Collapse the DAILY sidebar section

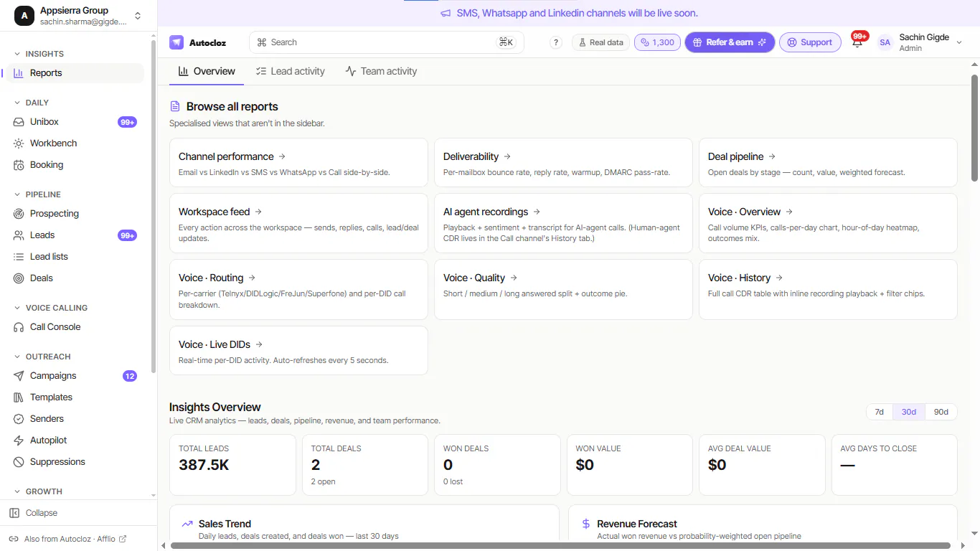tap(32, 103)
